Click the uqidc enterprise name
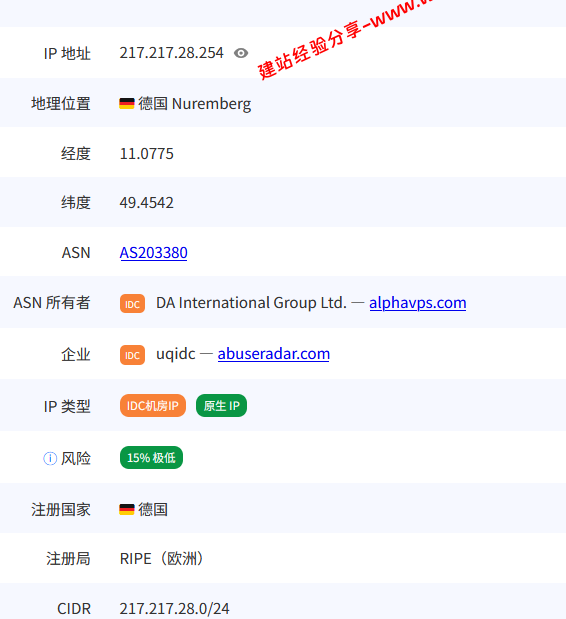Image resolution: width=566 pixels, height=619 pixels. click(x=176, y=354)
